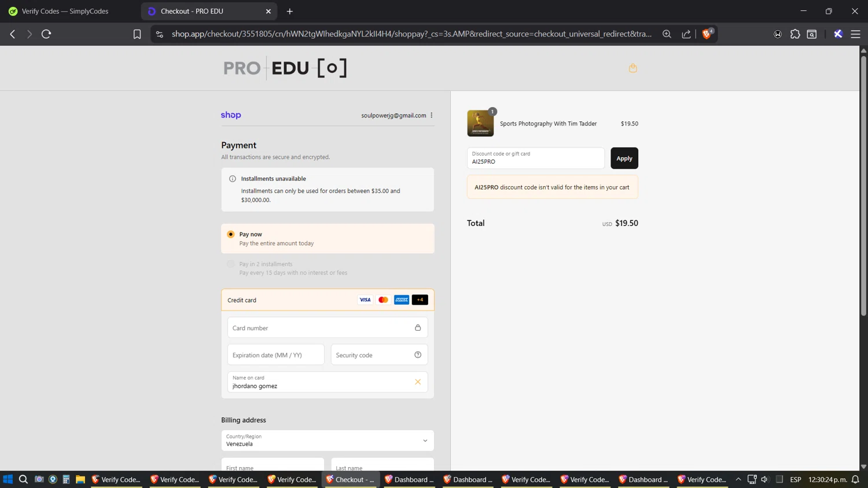Image resolution: width=868 pixels, height=488 pixels.
Task: Open the security code help icon
Action: coord(418,355)
